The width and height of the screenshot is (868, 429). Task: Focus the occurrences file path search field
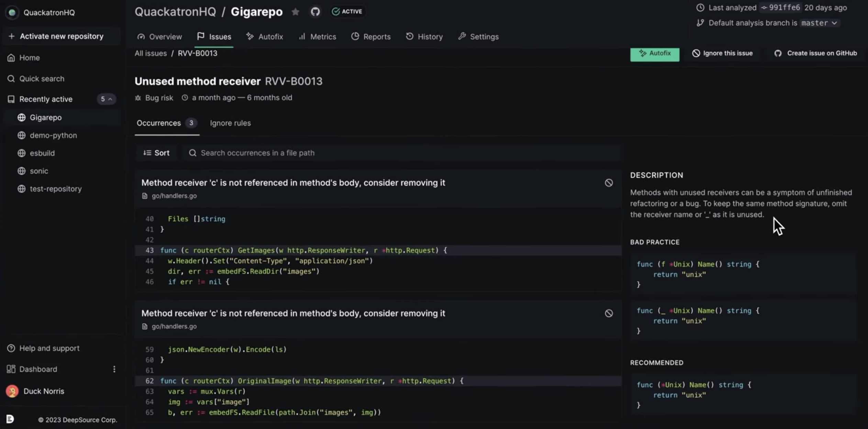402,153
